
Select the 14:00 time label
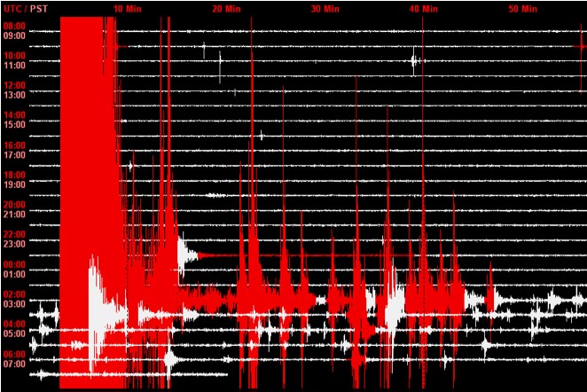click(14, 115)
